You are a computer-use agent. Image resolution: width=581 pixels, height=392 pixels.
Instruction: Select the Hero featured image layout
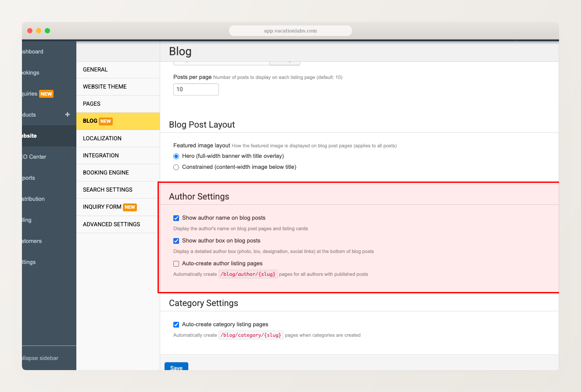pos(176,156)
